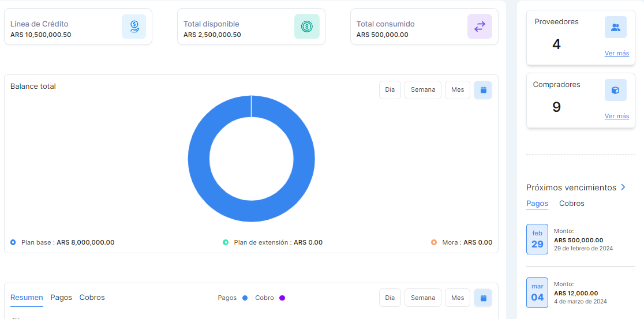Click the Compradores box icon
The image size is (644, 319).
click(x=615, y=90)
